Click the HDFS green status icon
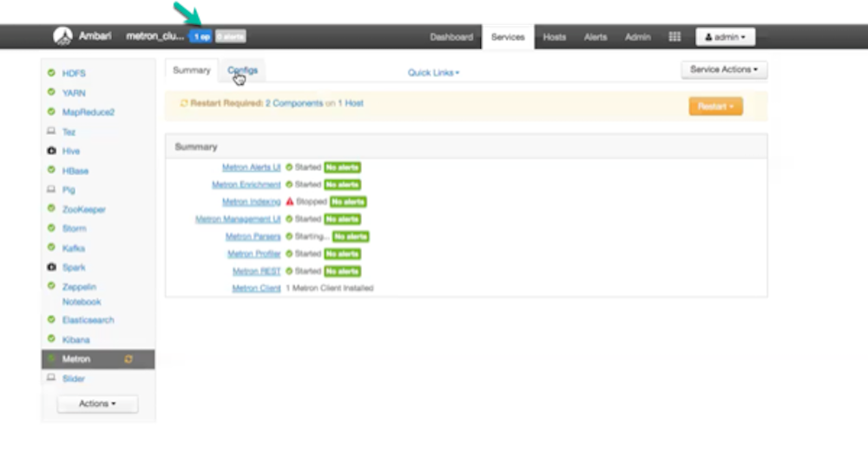 pos(51,73)
